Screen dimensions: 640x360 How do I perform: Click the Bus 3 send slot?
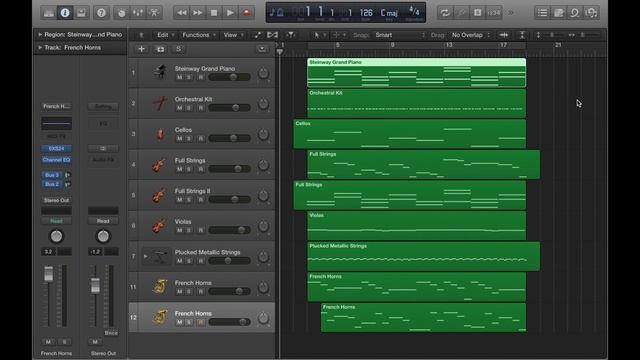click(x=52, y=175)
